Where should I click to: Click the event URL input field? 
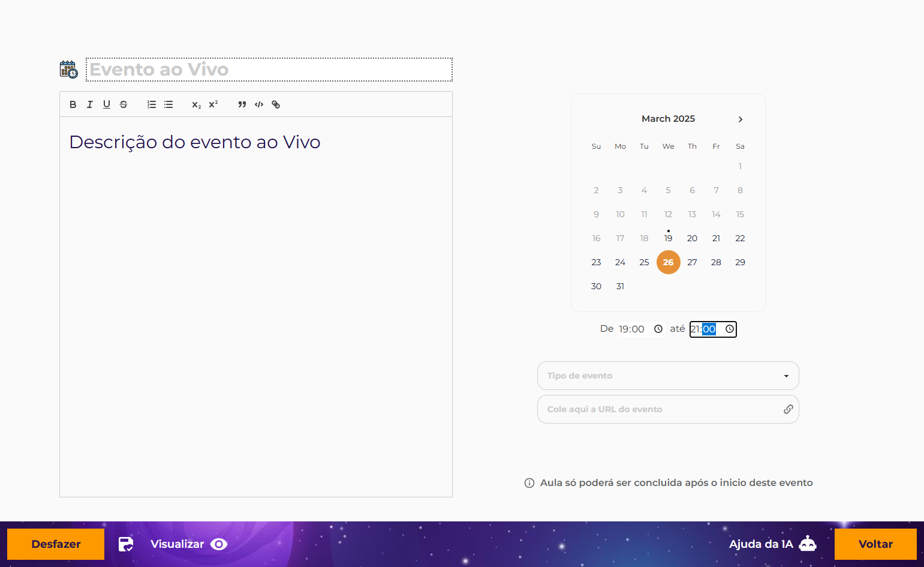point(668,409)
